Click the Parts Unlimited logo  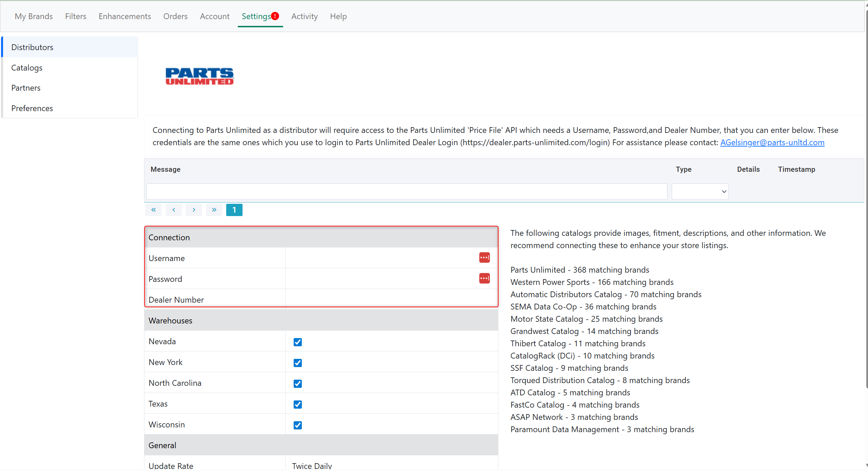(x=199, y=76)
